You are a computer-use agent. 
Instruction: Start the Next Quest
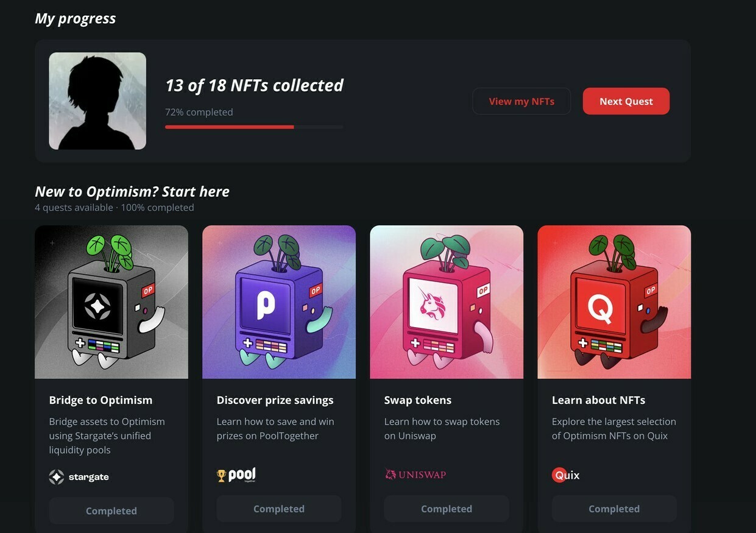626,101
